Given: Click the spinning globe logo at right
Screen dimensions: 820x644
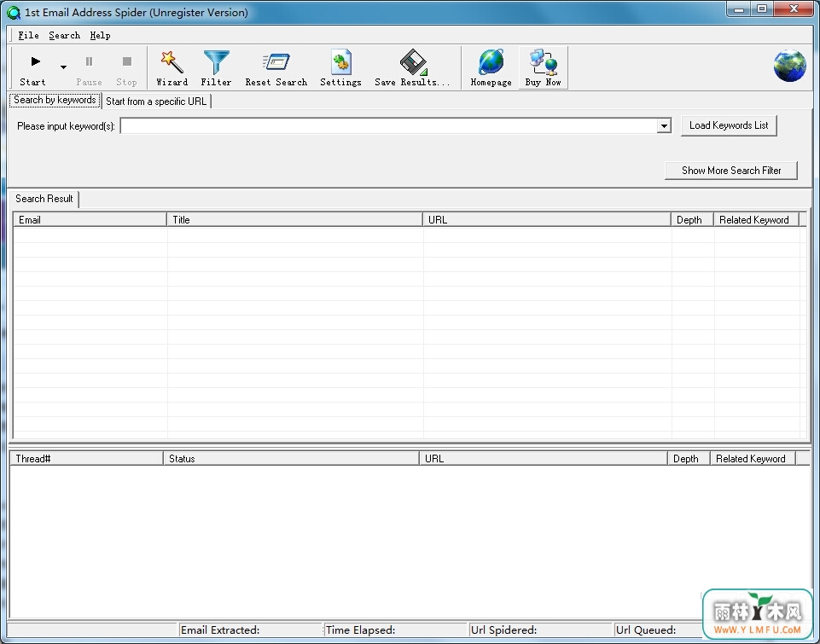Looking at the screenshot, I should pos(789,66).
